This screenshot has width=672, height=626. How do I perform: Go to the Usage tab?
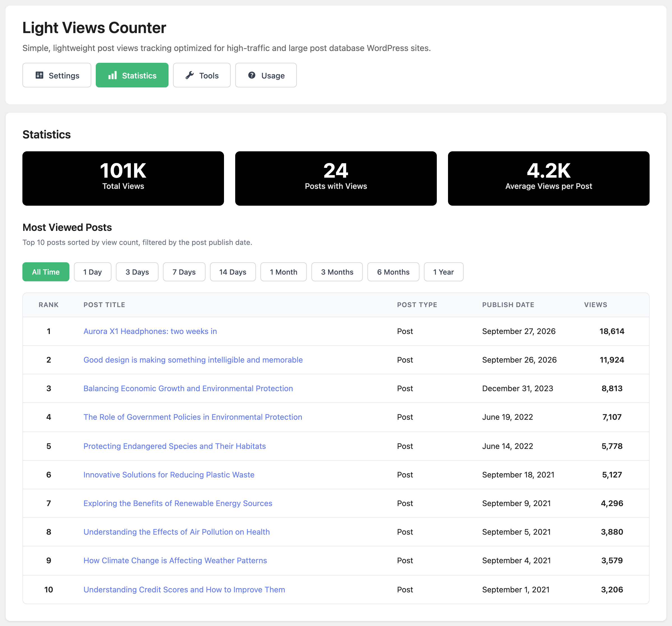[266, 75]
